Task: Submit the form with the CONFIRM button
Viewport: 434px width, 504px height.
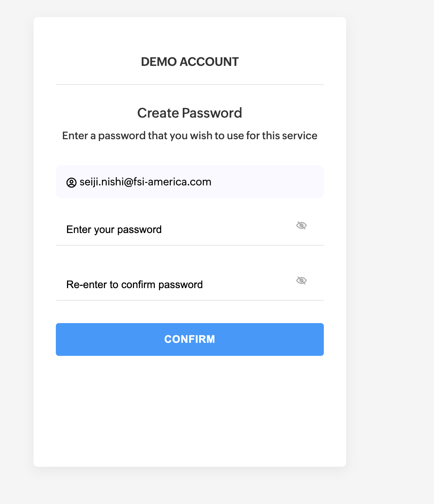Action: (x=190, y=339)
